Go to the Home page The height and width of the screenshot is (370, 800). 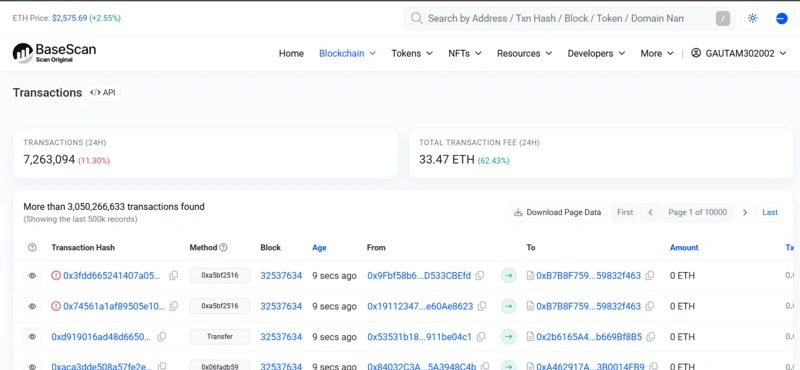pyautogui.click(x=291, y=53)
